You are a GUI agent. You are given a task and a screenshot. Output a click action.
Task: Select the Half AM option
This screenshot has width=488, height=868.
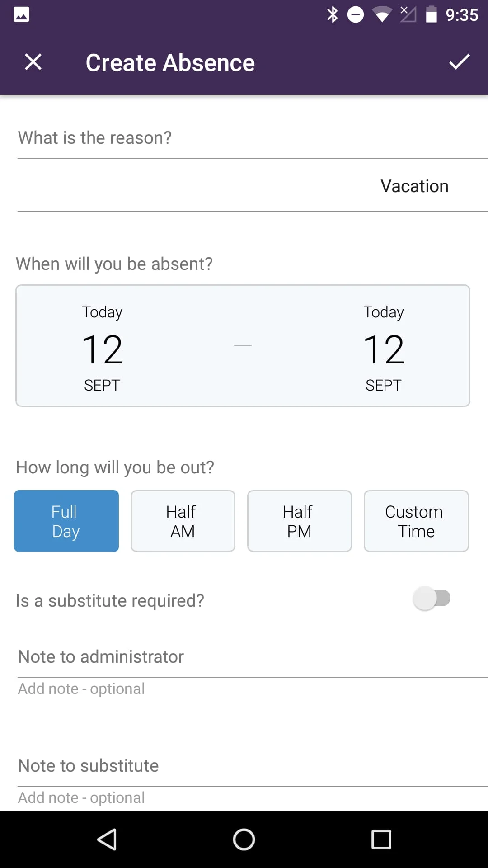(183, 521)
